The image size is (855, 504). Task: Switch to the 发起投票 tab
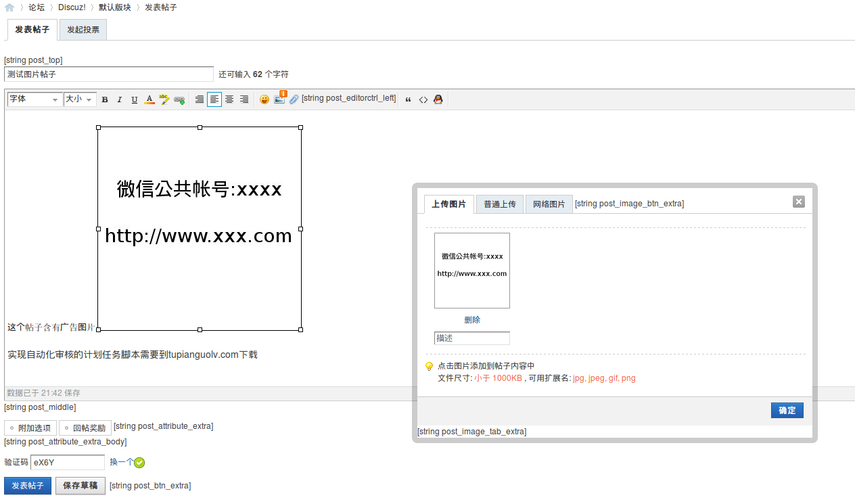point(83,29)
